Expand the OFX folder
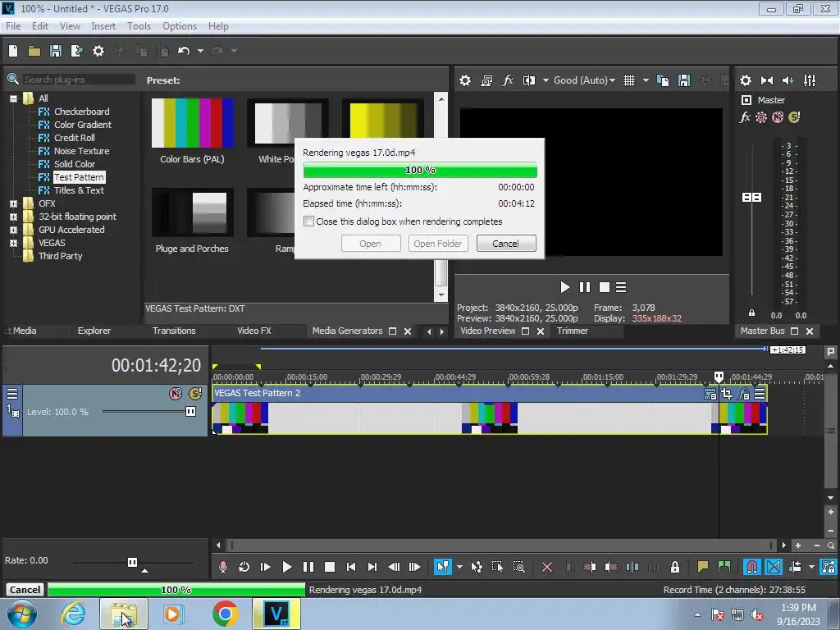Screen dimensions: 840x630 [x=13, y=203]
